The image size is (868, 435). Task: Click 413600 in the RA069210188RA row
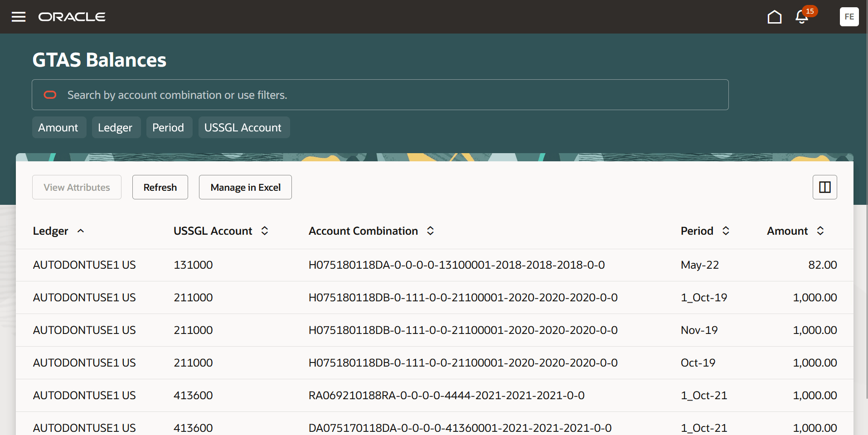tap(193, 396)
